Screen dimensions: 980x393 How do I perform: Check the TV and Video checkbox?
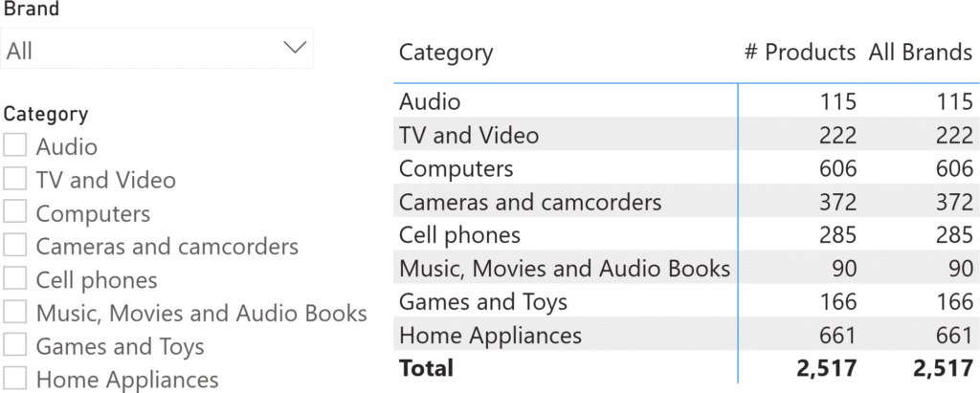tap(15, 180)
